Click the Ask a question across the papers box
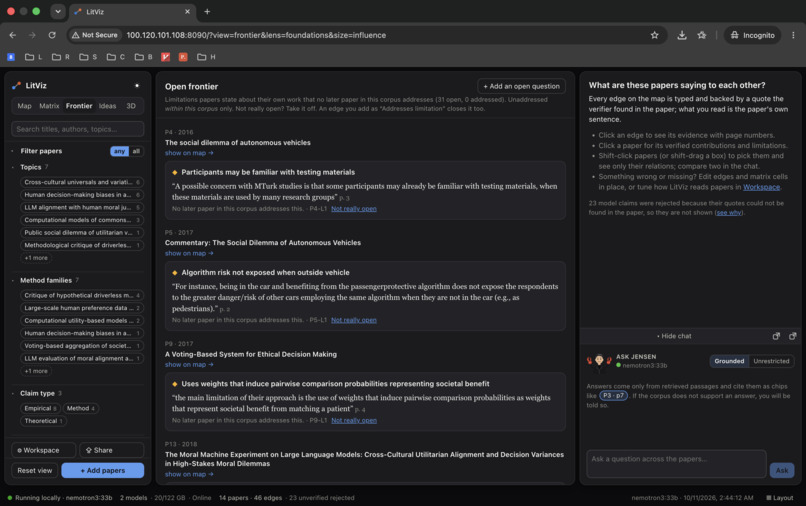This screenshot has height=506, width=806. point(676,464)
